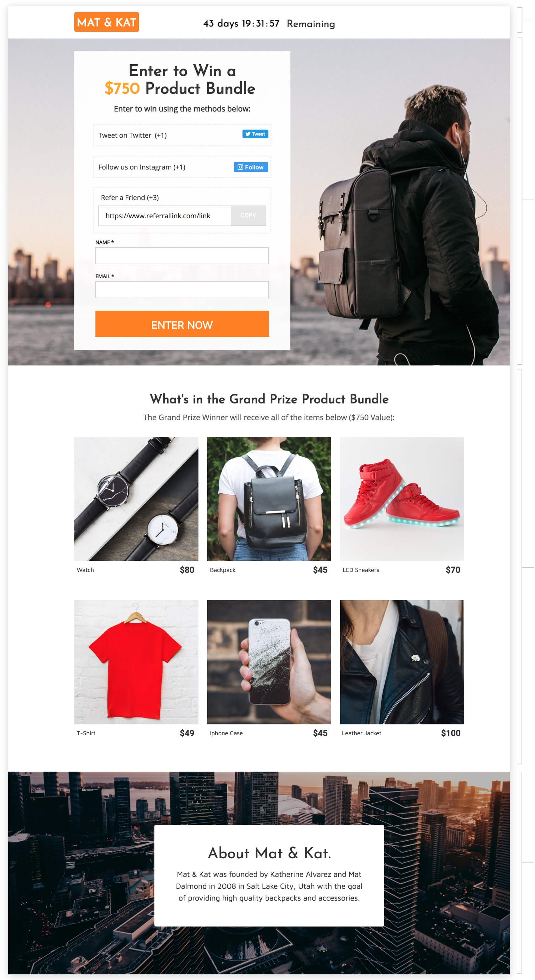
Task: Open the Watch product image
Action: (136, 499)
